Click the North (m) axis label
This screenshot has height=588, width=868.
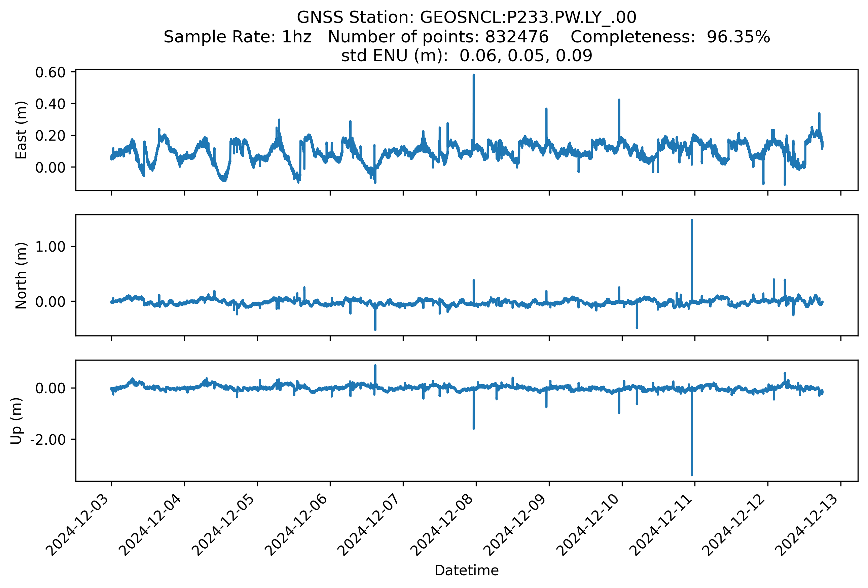click(21, 275)
